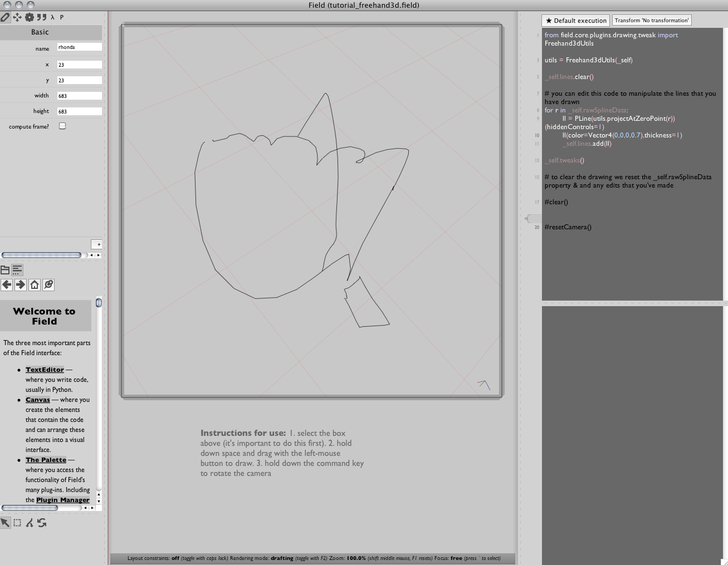Switch to the P palette tab

pos(62,17)
